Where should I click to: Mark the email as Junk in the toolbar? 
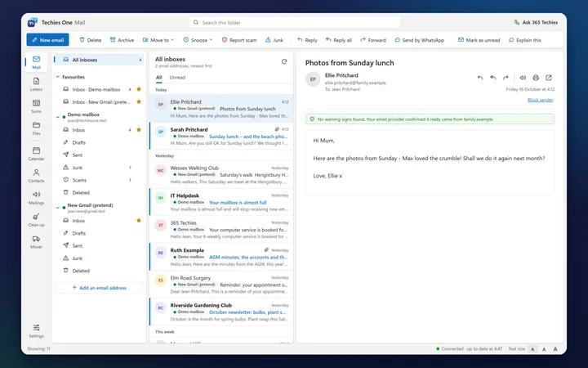[x=274, y=40]
